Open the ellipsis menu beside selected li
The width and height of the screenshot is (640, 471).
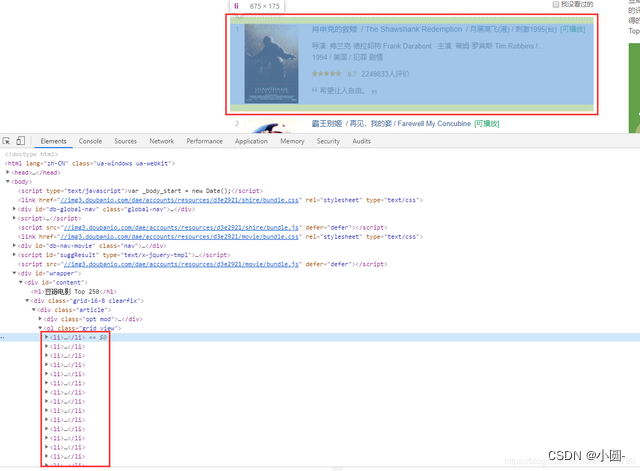(x=2, y=338)
